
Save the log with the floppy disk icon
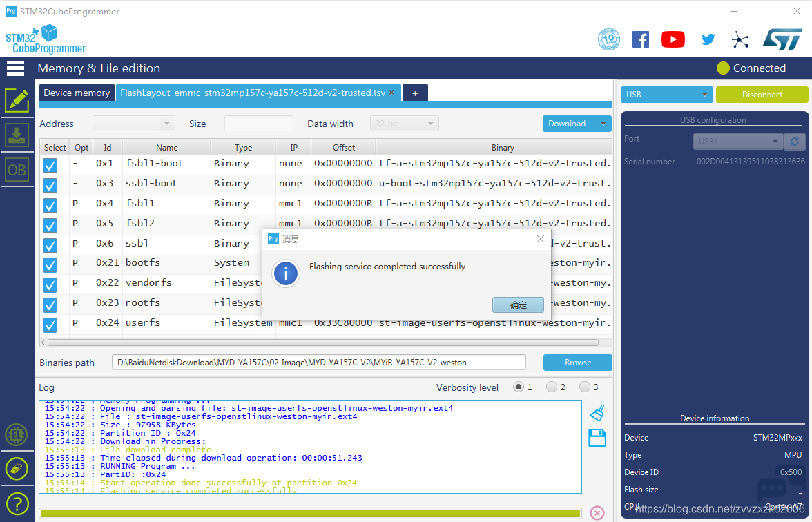point(597,438)
